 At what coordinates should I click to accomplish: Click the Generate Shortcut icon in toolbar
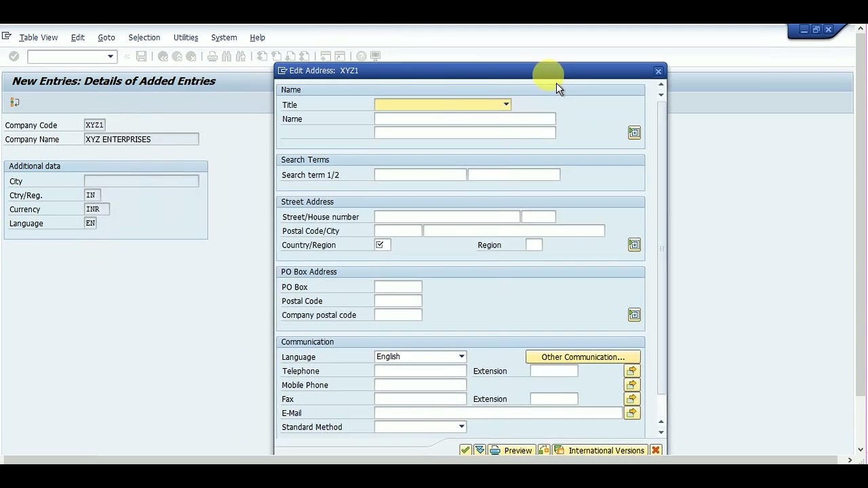point(340,56)
